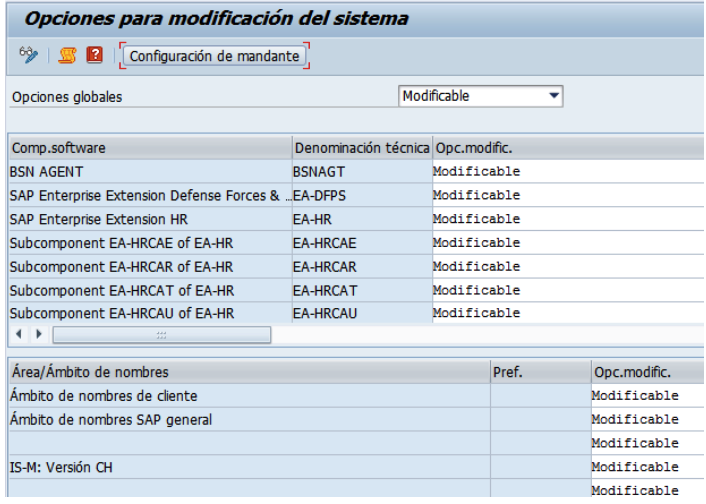This screenshot has width=706, height=504.
Task: Change Modificable option for EA-DFPS row
Action: (569, 195)
